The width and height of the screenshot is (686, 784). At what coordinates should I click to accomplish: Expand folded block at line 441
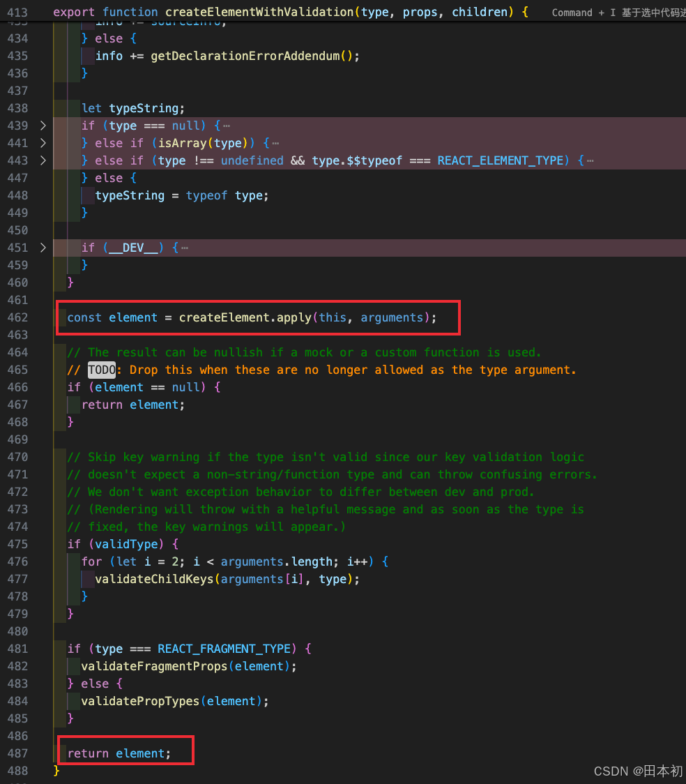point(43,143)
